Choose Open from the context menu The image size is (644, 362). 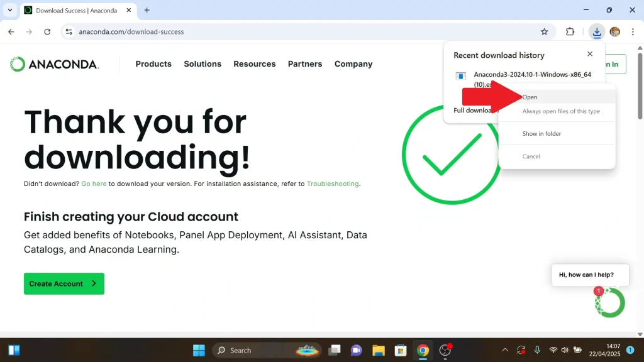tap(557, 97)
